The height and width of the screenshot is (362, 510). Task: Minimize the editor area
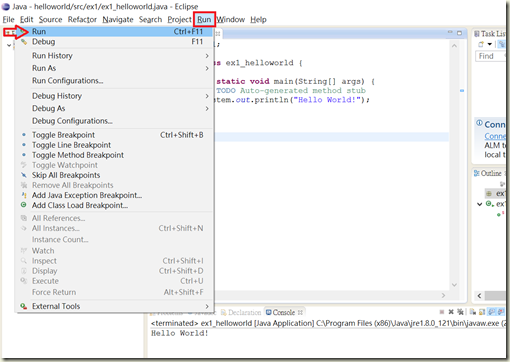point(450,32)
